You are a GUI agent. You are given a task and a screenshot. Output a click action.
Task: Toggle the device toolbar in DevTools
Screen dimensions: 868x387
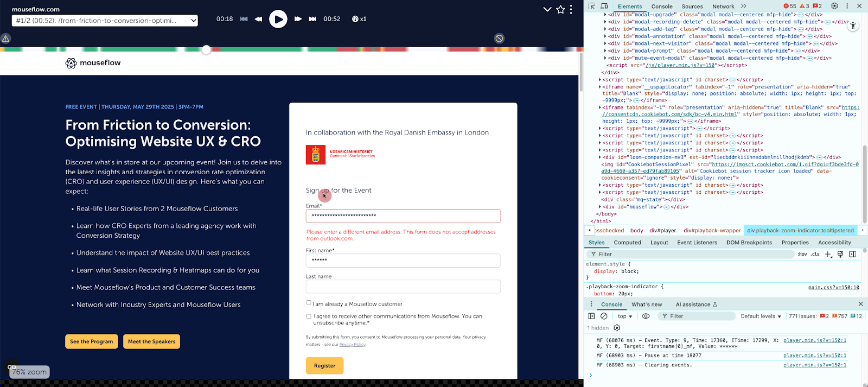pyautogui.click(x=604, y=6)
